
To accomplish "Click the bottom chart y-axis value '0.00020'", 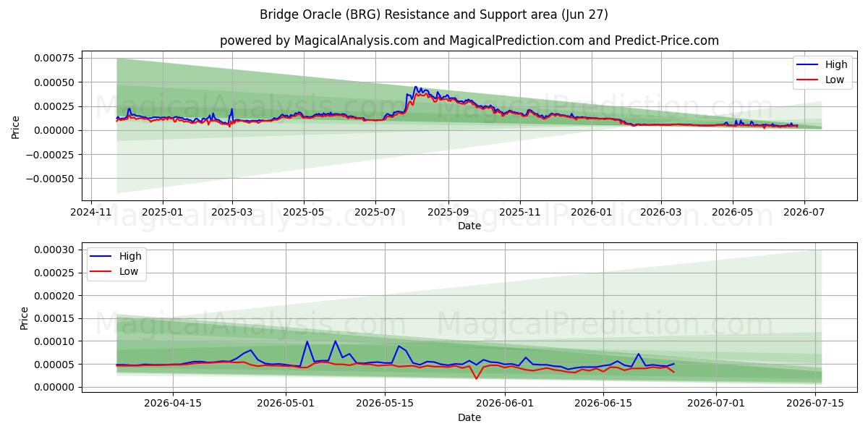I will tap(54, 296).
